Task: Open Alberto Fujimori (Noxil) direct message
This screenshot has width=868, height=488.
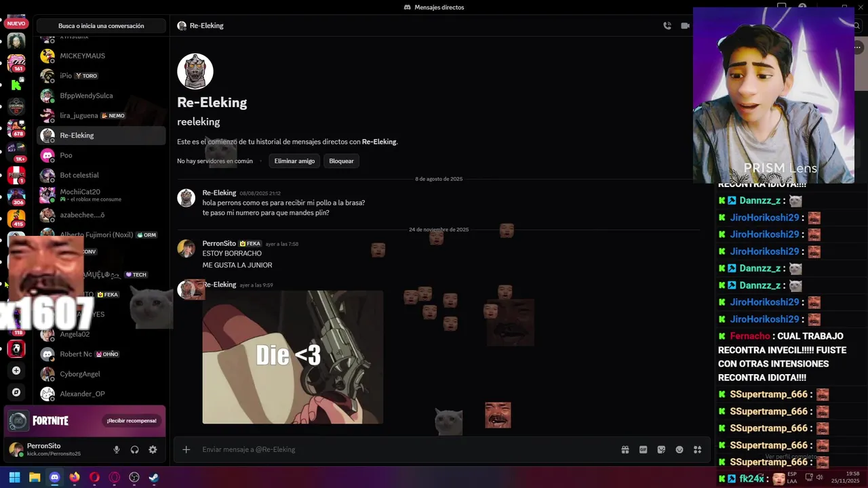Action: tap(101, 235)
